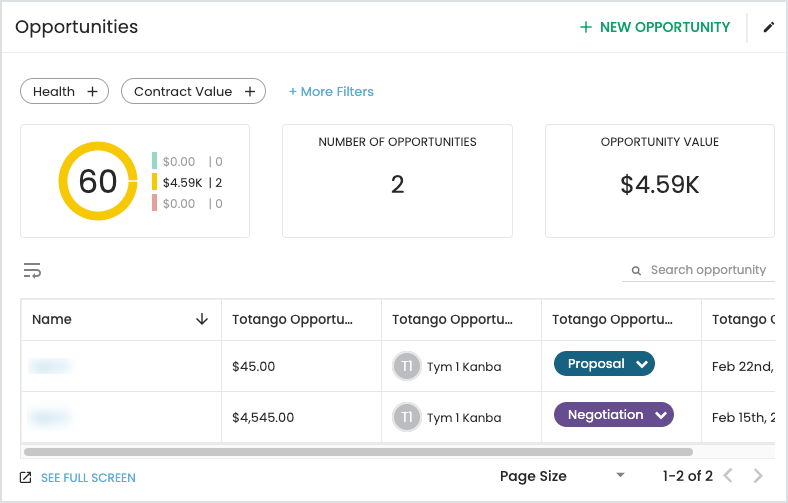The height and width of the screenshot is (503, 788).
Task: Click open-in-new-window icon by See Full Screen
Action: pos(26,477)
